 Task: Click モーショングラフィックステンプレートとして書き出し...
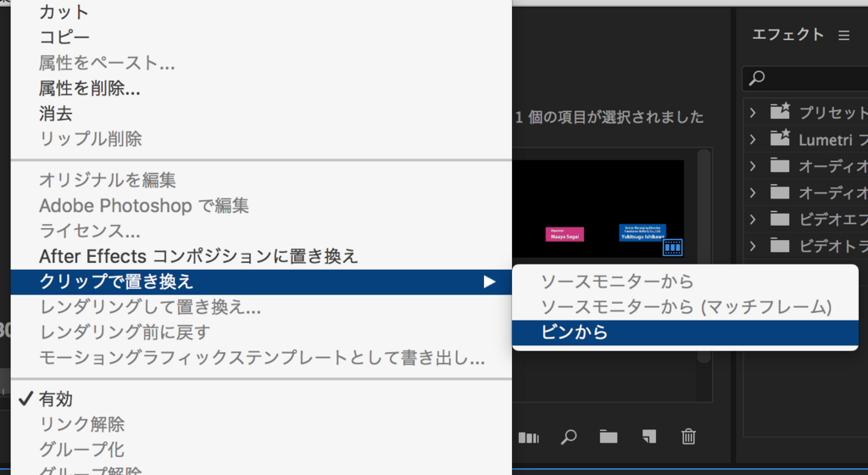pos(261,358)
